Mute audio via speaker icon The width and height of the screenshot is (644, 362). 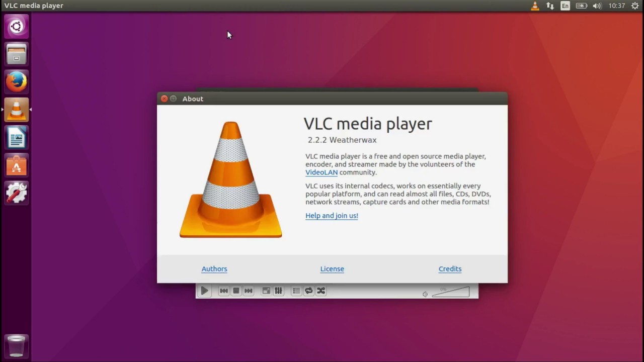[x=425, y=294]
